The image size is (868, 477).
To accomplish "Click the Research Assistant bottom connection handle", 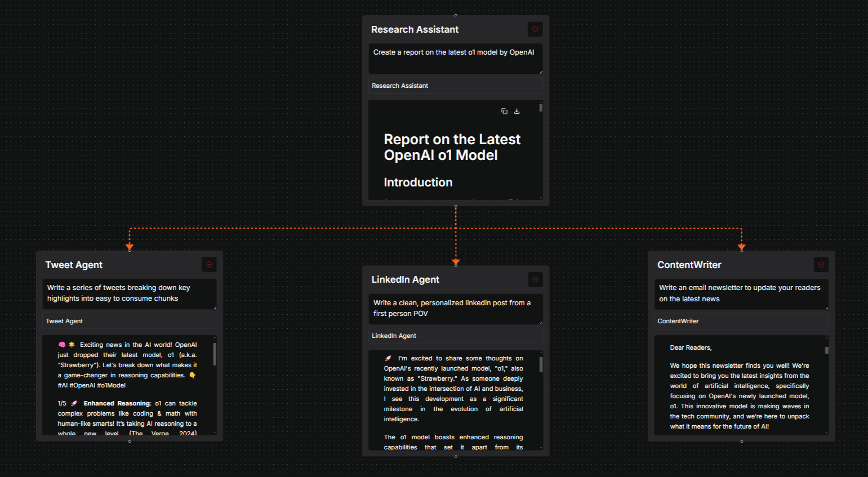I will tap(456, 206).
